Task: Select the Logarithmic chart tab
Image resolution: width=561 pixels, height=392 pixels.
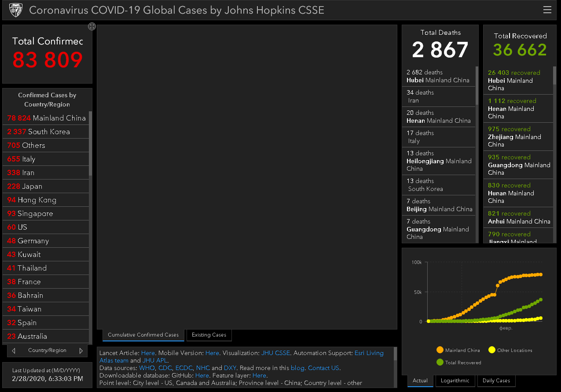Action: 455,381
